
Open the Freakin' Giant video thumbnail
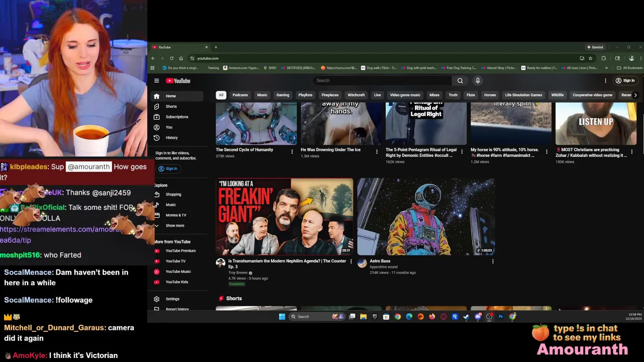[x=284, y=217]
